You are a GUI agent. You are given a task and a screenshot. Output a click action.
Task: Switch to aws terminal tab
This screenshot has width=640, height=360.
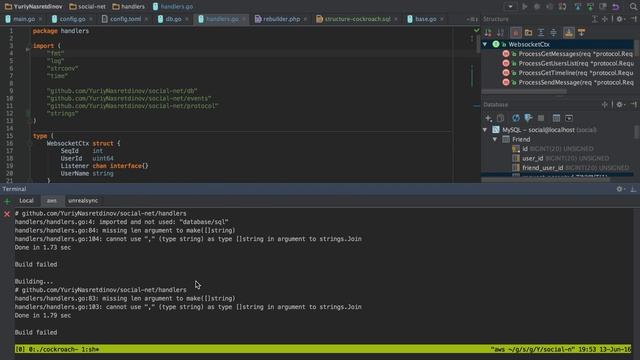pyautogui.click(x=52, y=201)
